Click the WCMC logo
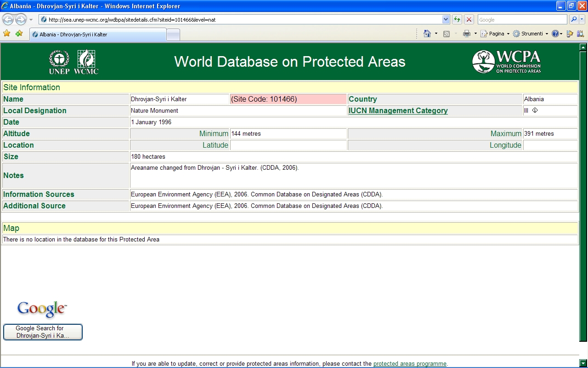The image size is (588, 368). click(86, 62)
